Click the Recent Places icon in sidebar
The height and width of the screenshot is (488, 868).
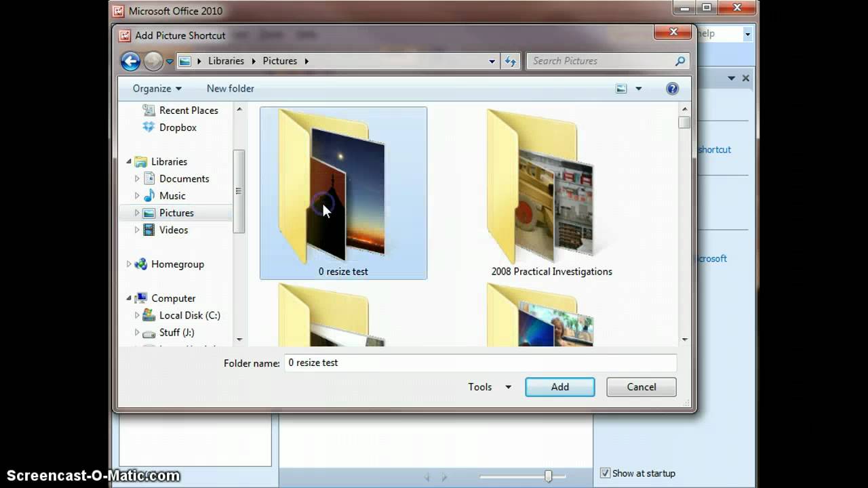click(149, 110)
